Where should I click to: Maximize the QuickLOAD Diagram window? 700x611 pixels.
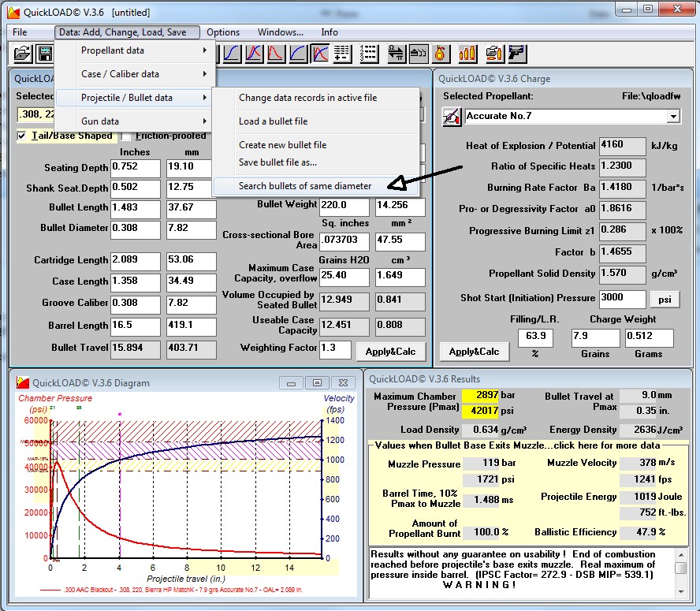click(x=317, y=383)
